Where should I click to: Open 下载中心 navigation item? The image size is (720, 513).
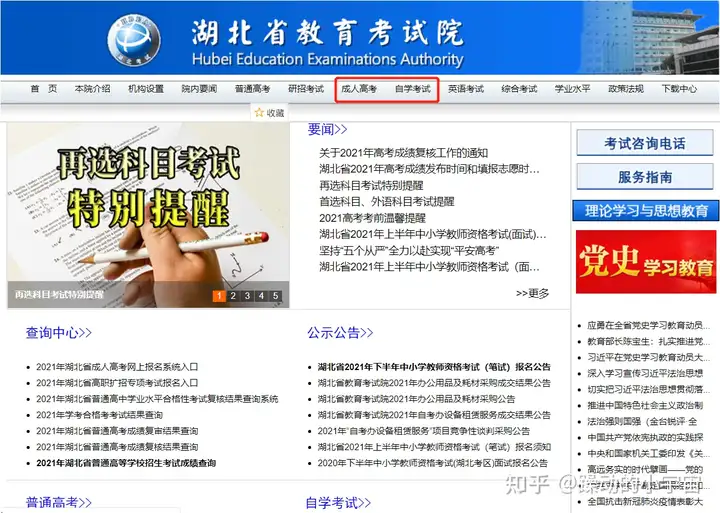coord(679,89)
